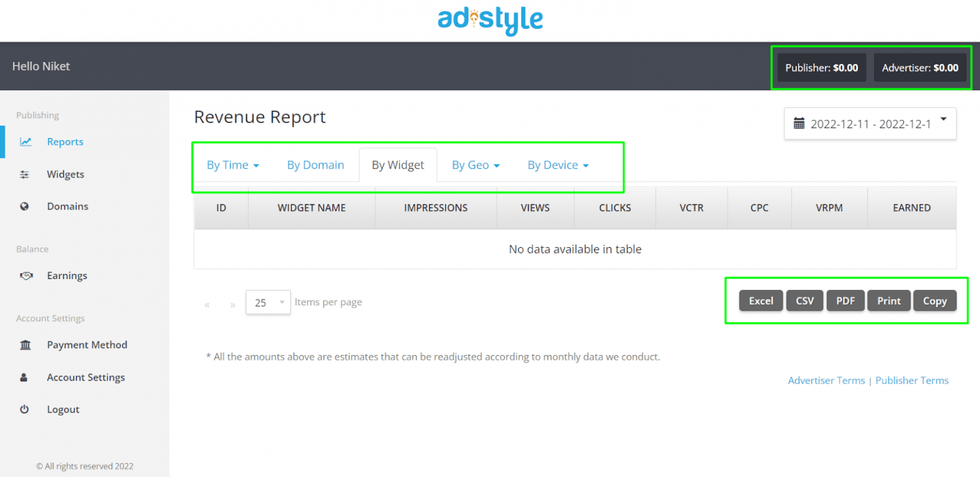Click the ad.style logo
Screen dimensions: 980x477
click(490, 20)
